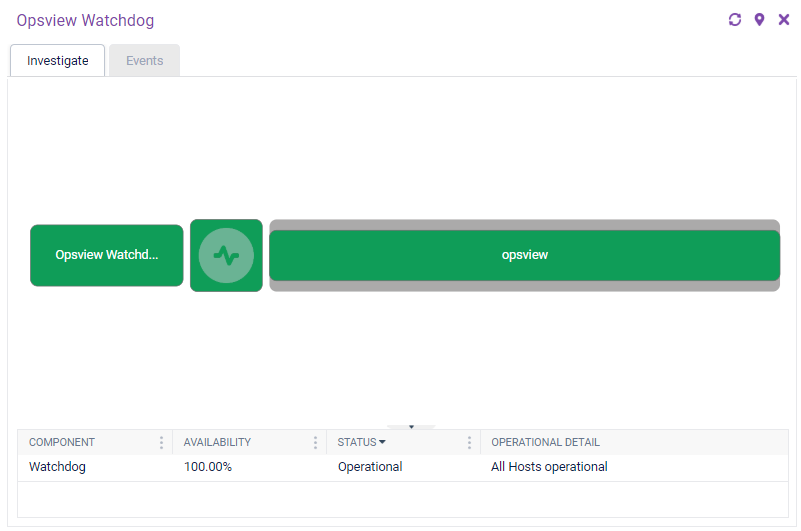The width and height of the screenshot is (801, 531).
Task: Click the All Hosts operational detail
Action: 549,467
